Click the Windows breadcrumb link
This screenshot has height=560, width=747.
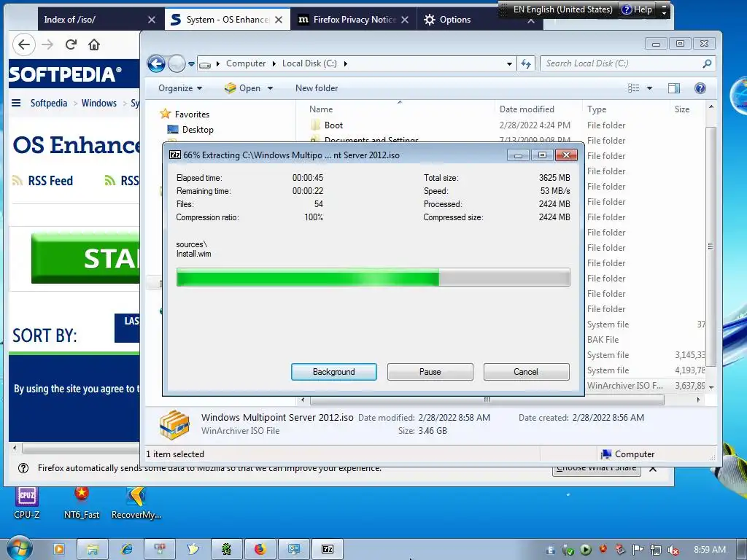tap(99, 103)
